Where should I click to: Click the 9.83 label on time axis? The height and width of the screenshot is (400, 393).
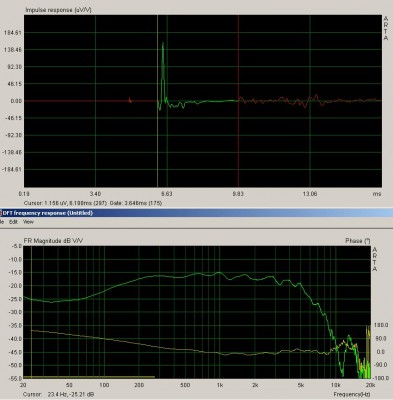click(238, 193)
